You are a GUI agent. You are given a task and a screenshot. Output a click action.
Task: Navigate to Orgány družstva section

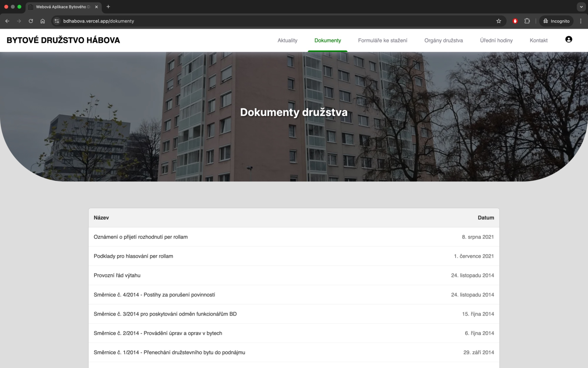point(443,41)
